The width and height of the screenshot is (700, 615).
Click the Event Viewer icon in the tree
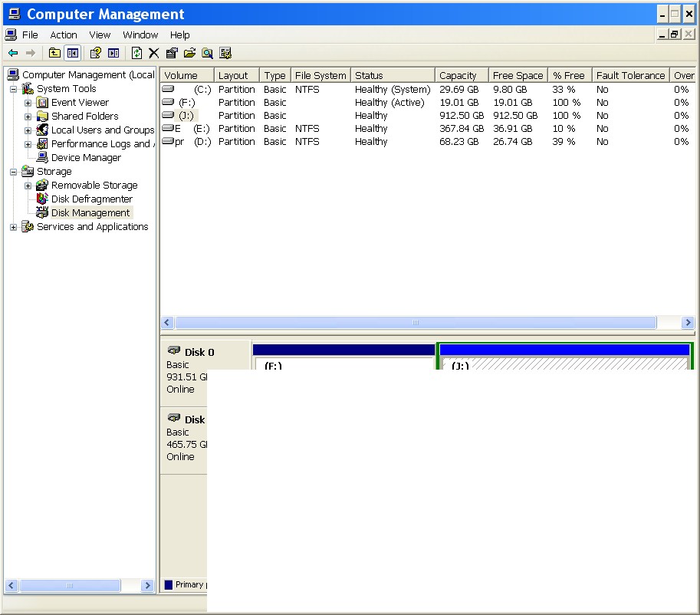[42, 103]
